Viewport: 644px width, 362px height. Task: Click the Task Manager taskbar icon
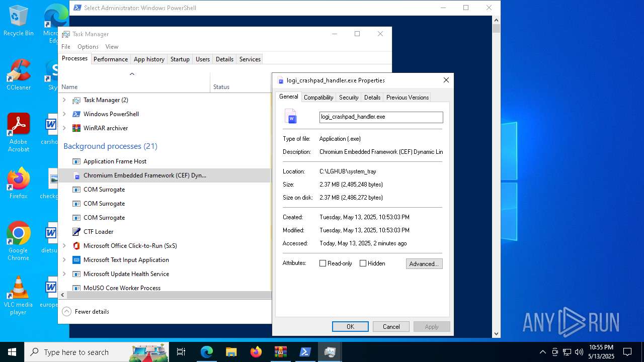[330, 352]
